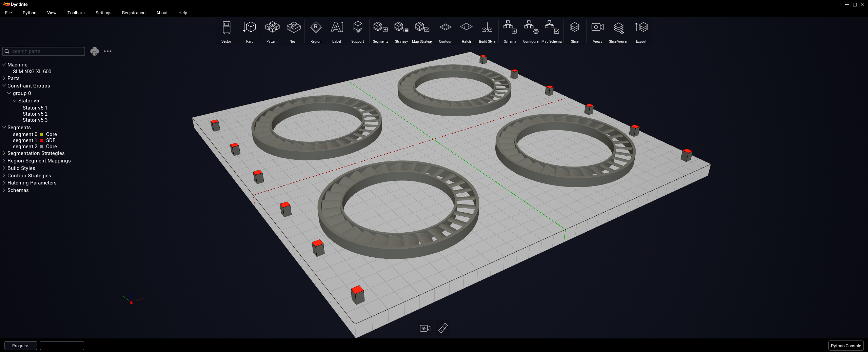Click the Python script icon by search
This screenshot has width=868, height=352.
tap(95, 51)
